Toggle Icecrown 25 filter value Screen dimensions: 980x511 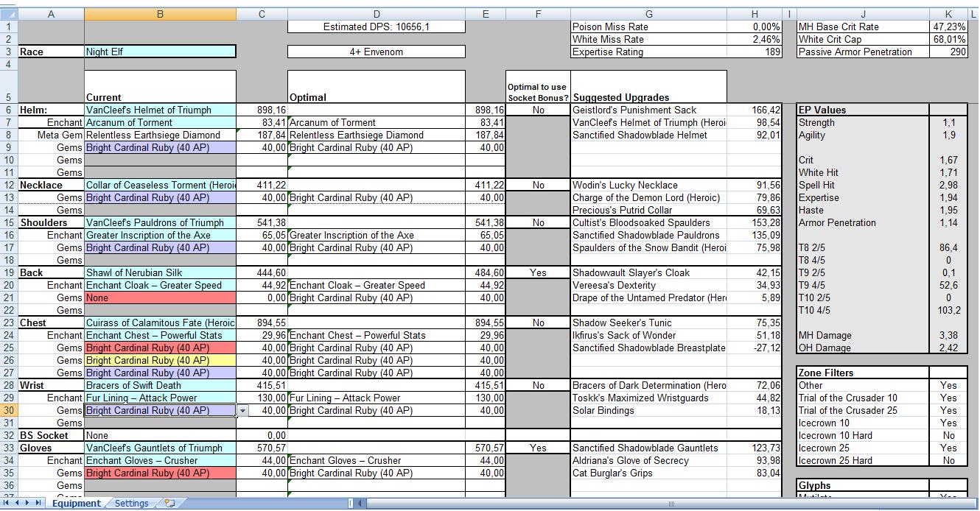click(949, 448)
